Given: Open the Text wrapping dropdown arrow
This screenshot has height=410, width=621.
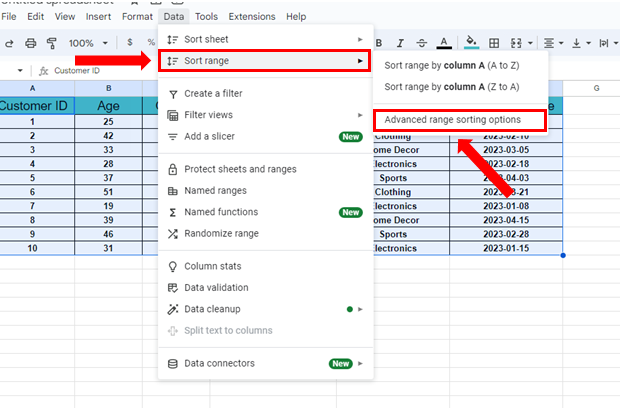Looking at the screenshot, I should [616, 43].
